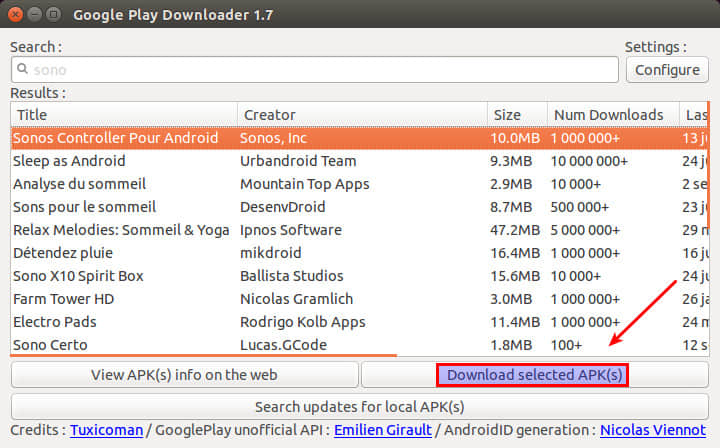Image resolution: width=720 pixels, height=448 pixels.
Task: Select the Electro Pads row
Action: (x=360, y=322)
